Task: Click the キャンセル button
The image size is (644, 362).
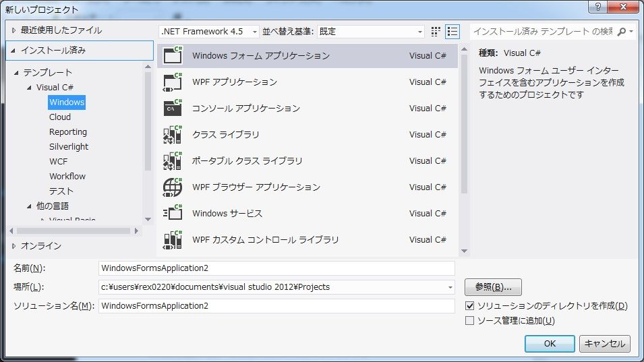Action: tap(605, 344)
